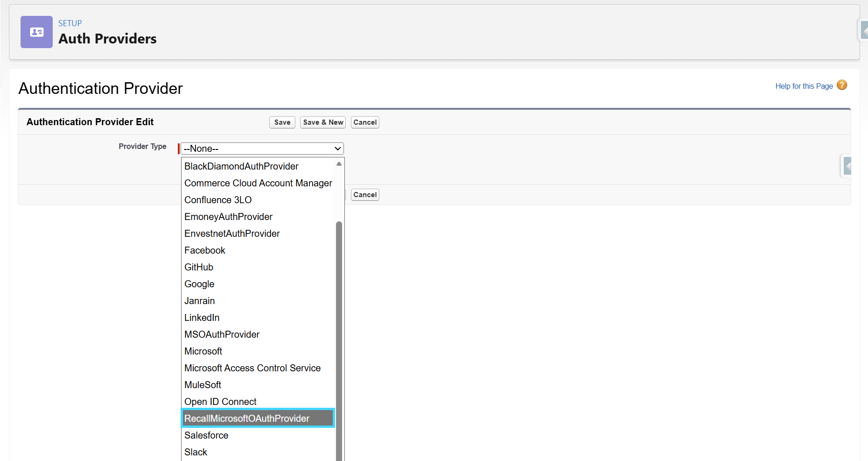Select the Confluence 3LO provider type
The height and width of the screenshot is (461, 868).
[258, 200]
